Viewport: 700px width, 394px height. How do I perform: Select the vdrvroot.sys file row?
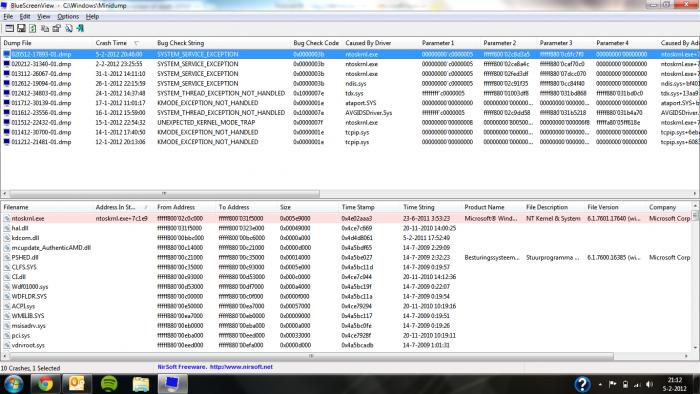pyautogui.click(x=346, y=345)
